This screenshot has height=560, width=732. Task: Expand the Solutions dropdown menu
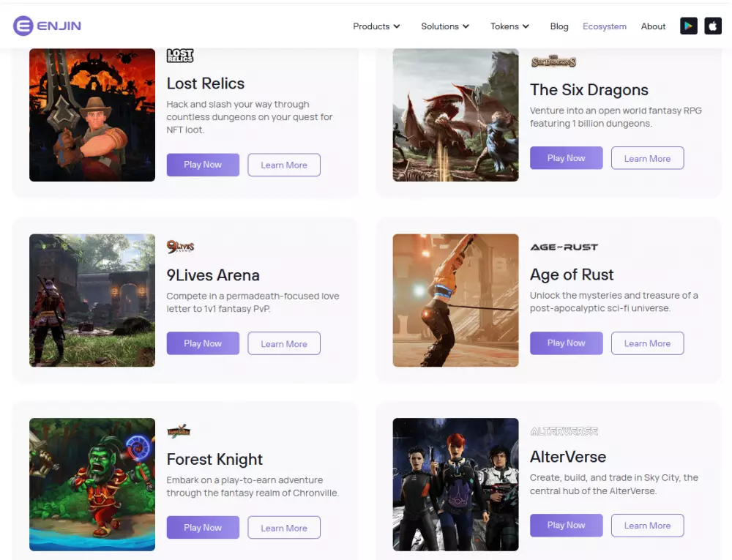click(x=444, y=26)
